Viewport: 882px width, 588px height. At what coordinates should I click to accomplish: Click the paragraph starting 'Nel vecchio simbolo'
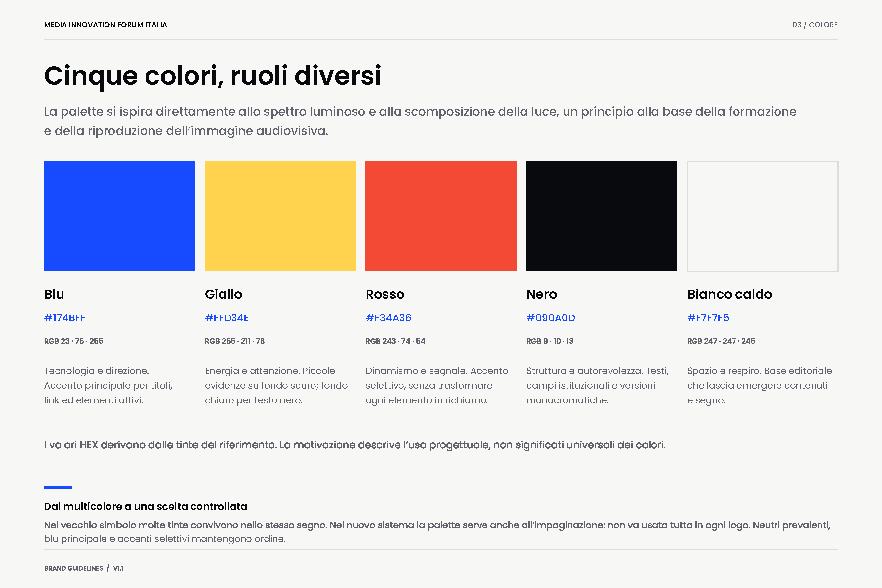pyautogui.click(x=437, y=532)
